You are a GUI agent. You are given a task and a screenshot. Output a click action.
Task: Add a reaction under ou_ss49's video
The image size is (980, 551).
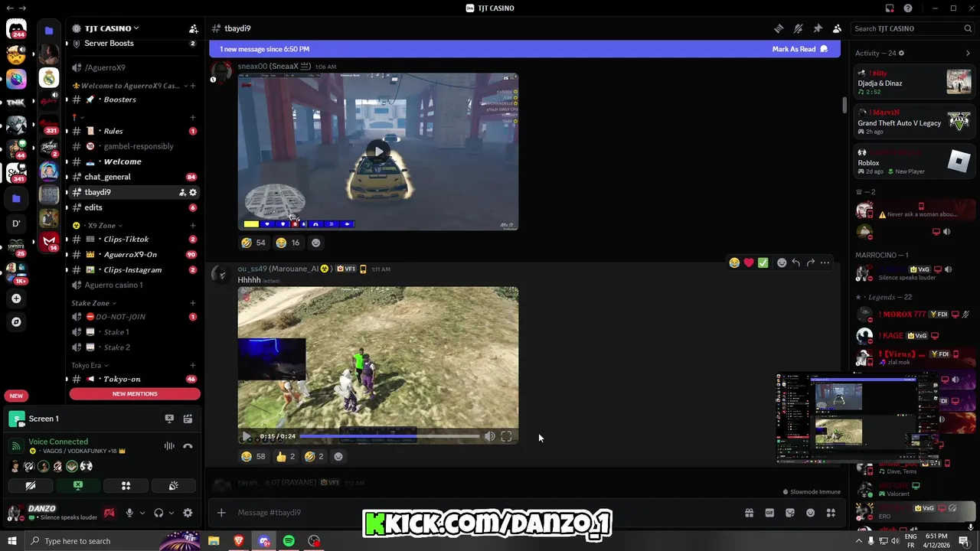338,456
